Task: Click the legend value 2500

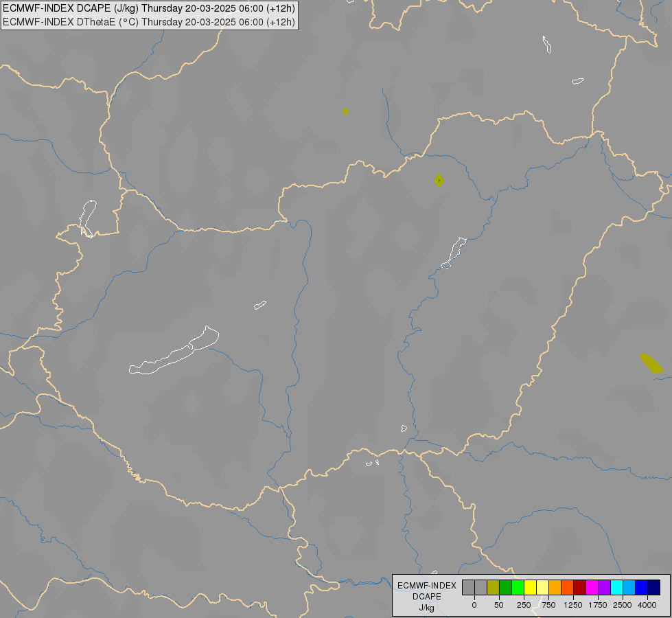Action: pos(623,605)
